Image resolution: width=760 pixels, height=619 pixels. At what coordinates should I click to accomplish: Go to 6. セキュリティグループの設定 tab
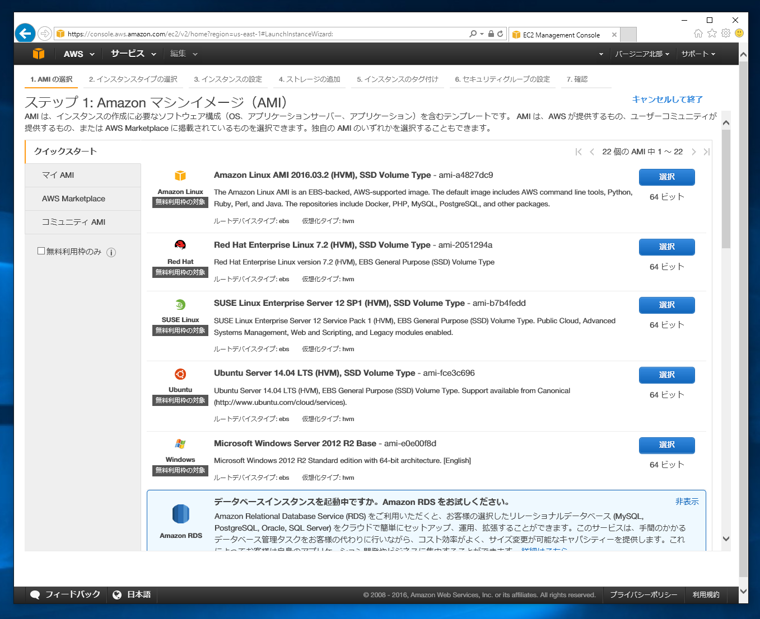click(502, 79)
